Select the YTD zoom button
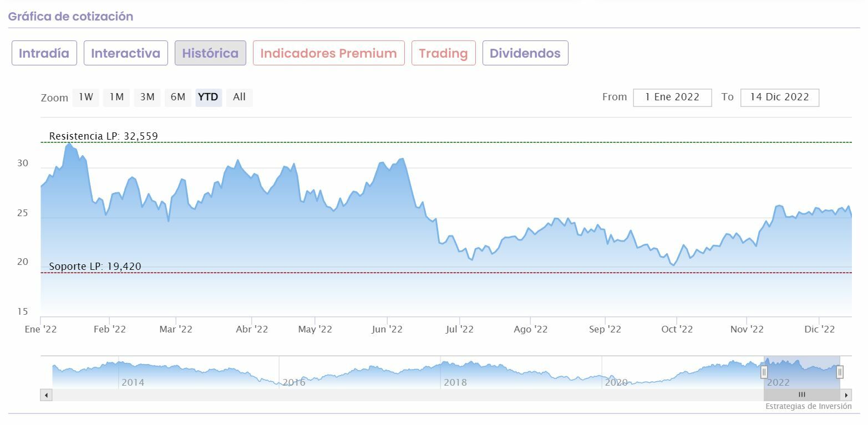The height and width of the screenshot is (425, 868). [x=209, y=98]
